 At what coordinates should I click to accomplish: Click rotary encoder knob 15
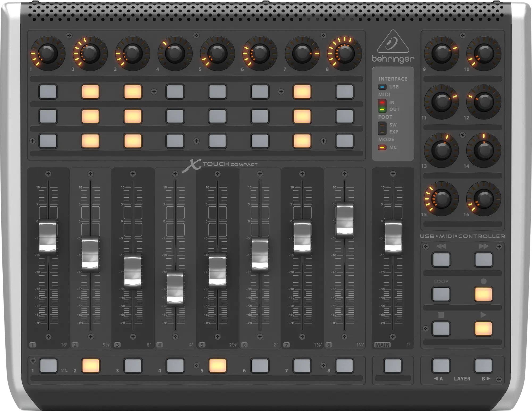[441, 199]
